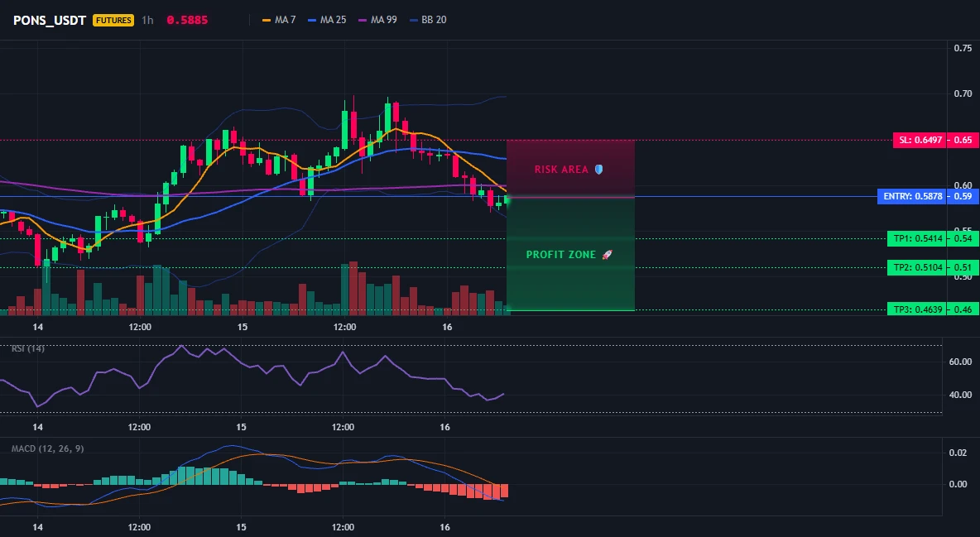The height and width of the screenshot is (537, 980).
Task: Click the 60.00 RSI axis value
Action: point(961,362)
